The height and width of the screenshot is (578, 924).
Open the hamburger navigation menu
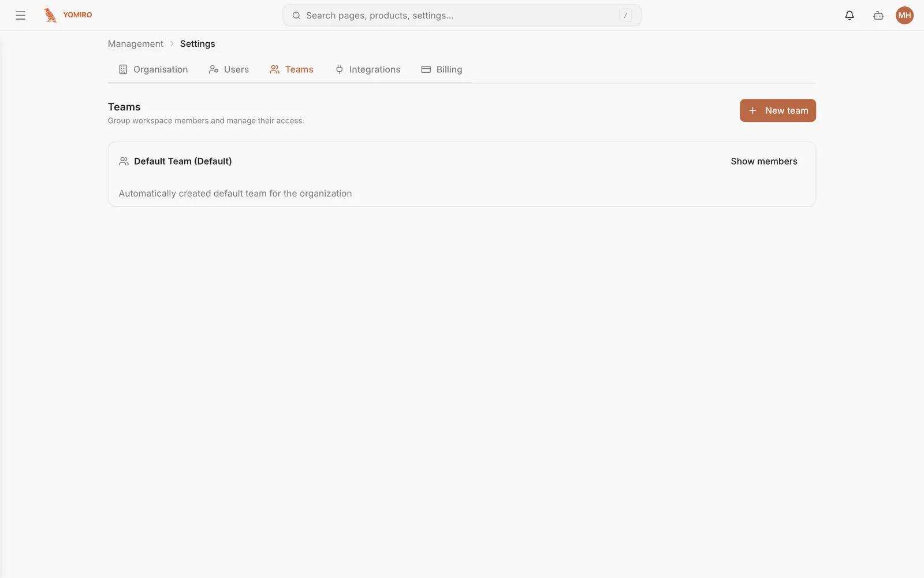pyautogui.click(x=20, y=16)
